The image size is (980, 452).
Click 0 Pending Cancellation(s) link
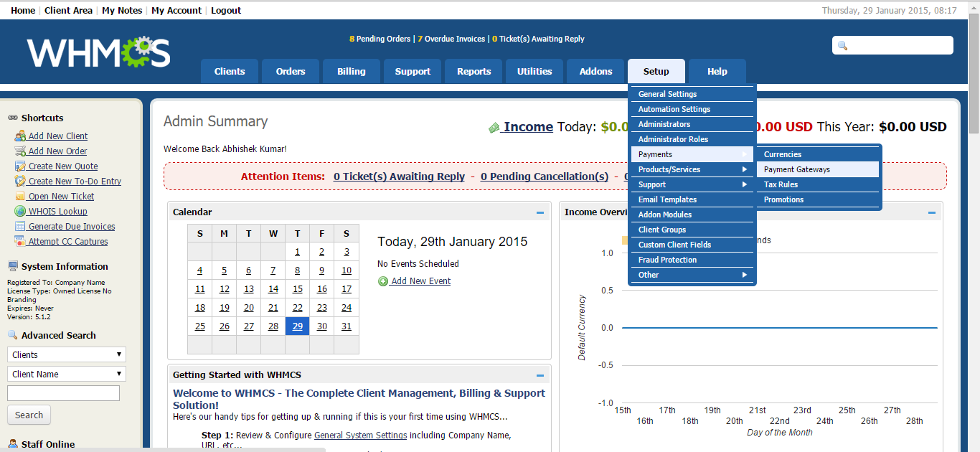pyautogui.click(x=545, y=176)
